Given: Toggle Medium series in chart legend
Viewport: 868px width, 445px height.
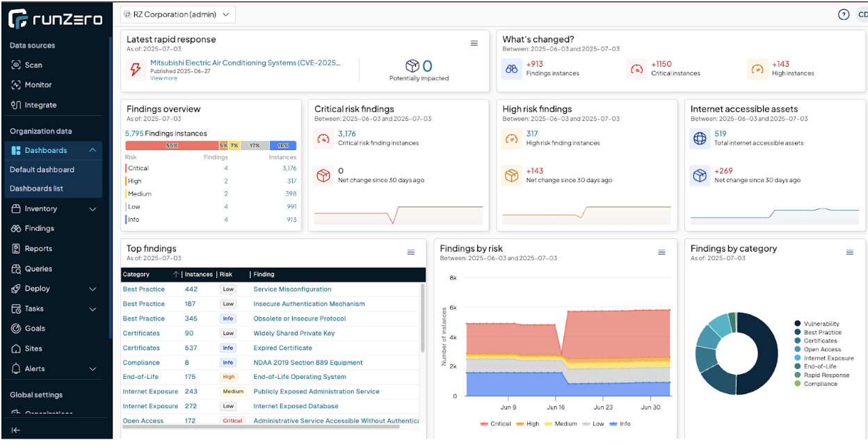Looking at the screenshot, I should tap(563, 423).
